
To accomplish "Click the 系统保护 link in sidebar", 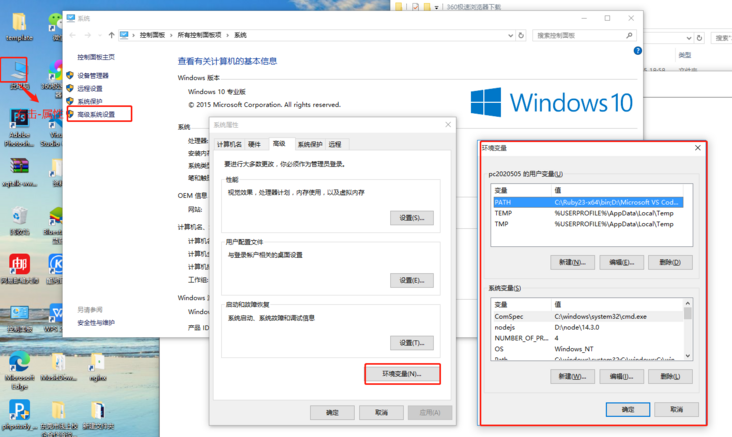I will point(90,101).
